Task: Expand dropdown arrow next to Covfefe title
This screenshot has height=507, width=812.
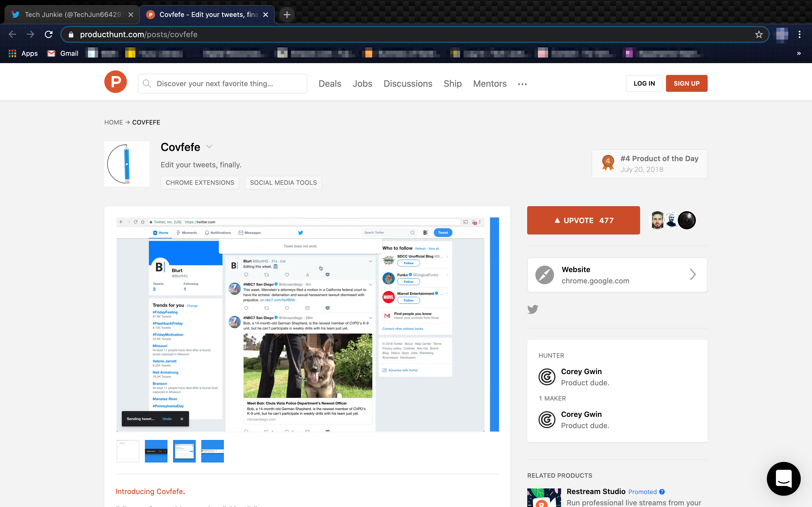Action: tap(209, 146)
